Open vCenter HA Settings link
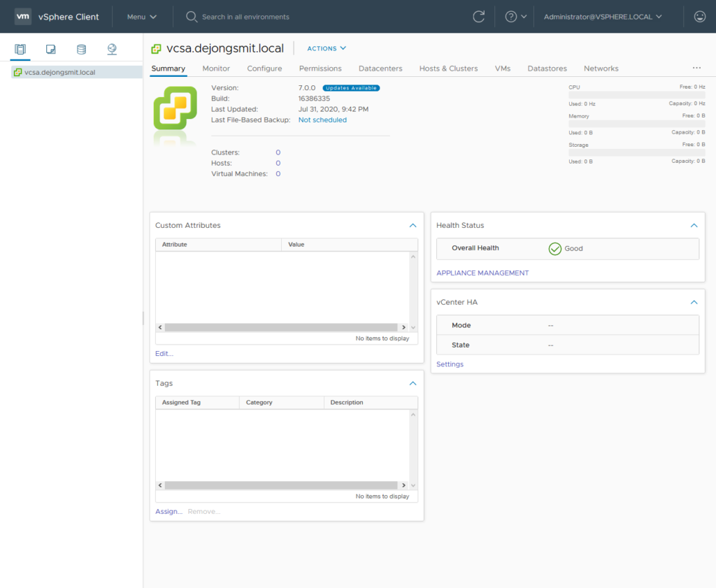Screen dimensions: 716x588 coord(450,364)
